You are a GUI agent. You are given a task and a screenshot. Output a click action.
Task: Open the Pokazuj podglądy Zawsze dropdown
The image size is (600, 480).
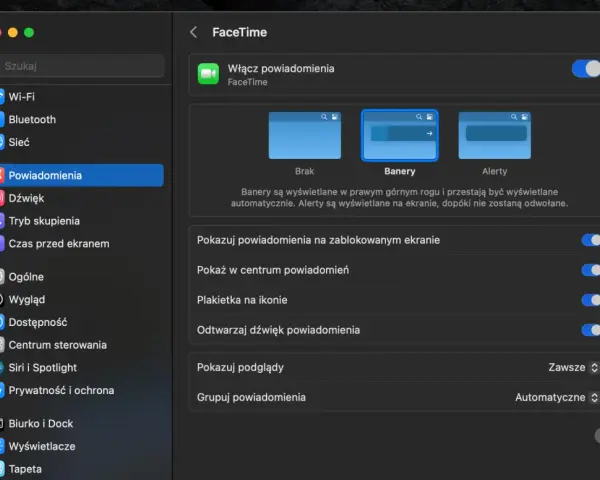573,367
